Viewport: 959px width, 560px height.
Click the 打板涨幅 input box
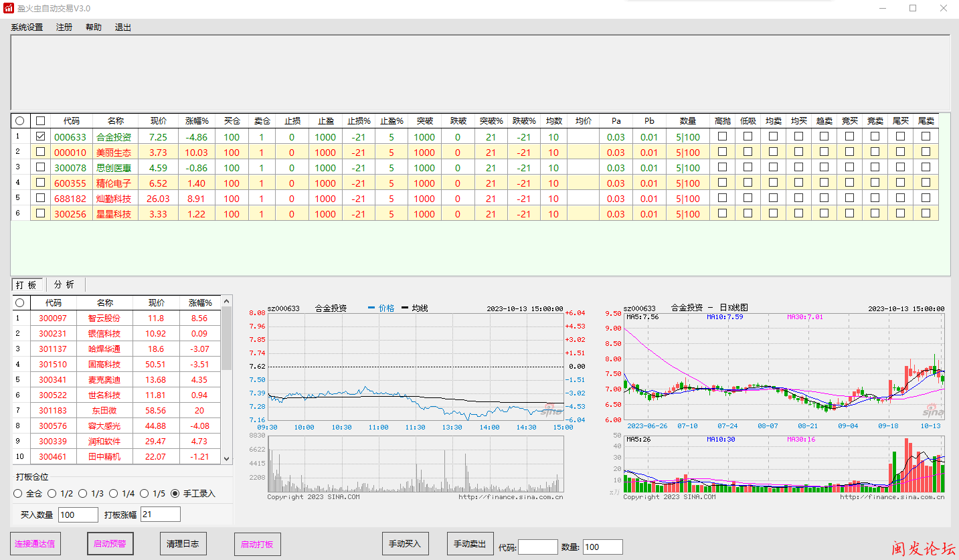(x=160, y=514)
